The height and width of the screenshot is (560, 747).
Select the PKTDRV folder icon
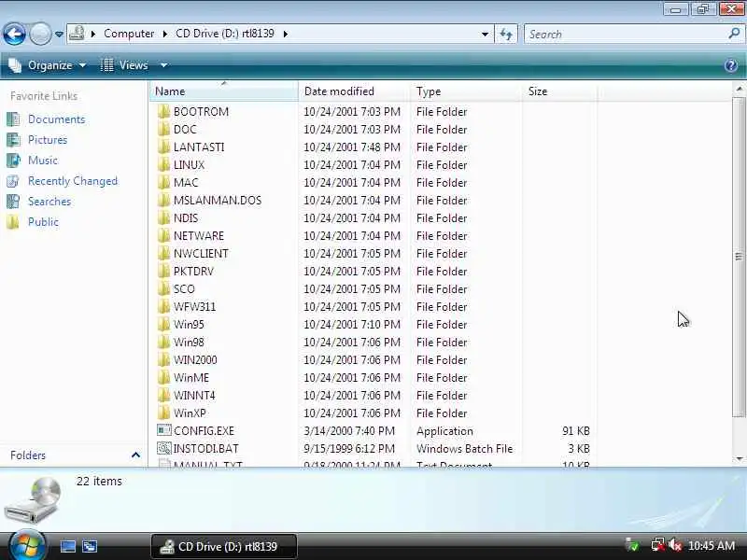(x=163, y=271)
